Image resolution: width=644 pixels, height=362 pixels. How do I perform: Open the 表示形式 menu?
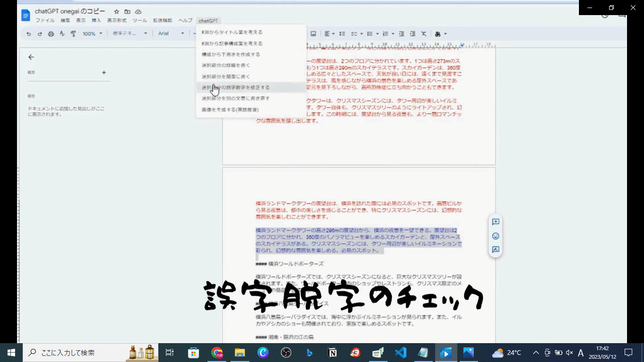[116, 21]
